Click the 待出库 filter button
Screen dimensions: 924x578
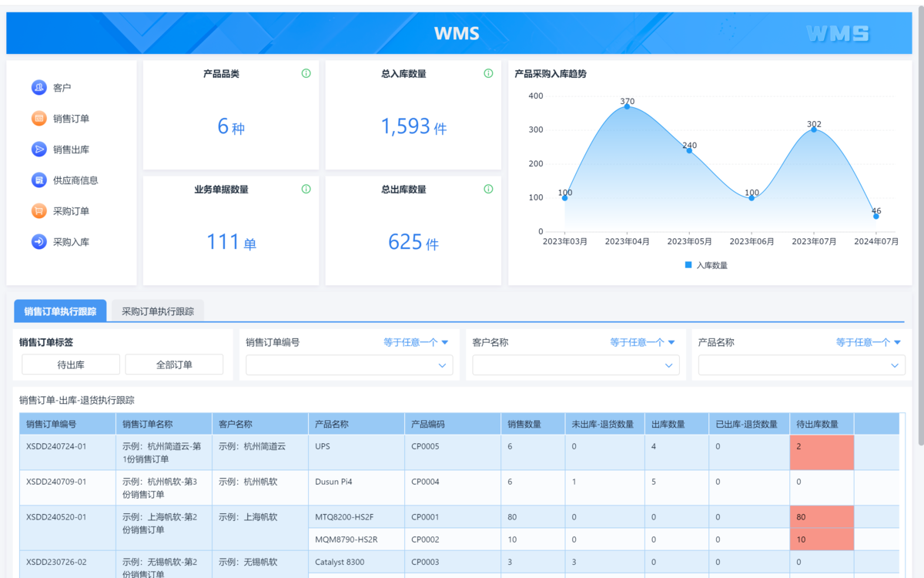(x=71, y=365)
